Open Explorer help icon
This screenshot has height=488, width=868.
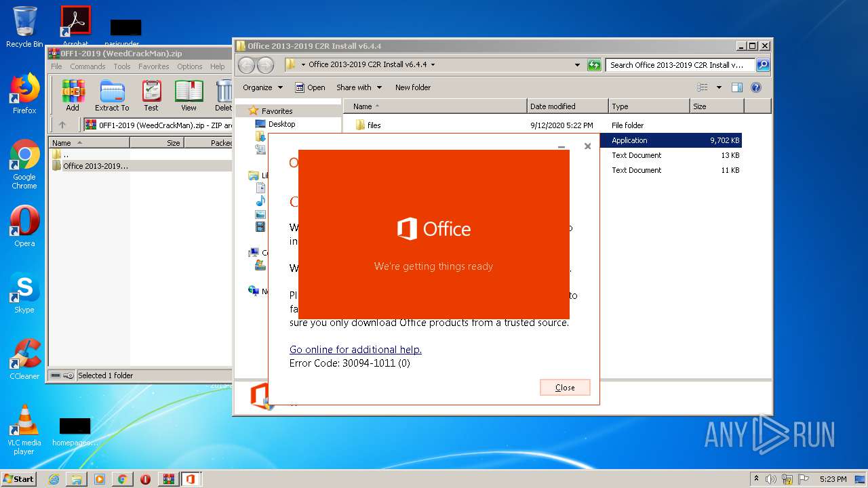click(756, 87)
